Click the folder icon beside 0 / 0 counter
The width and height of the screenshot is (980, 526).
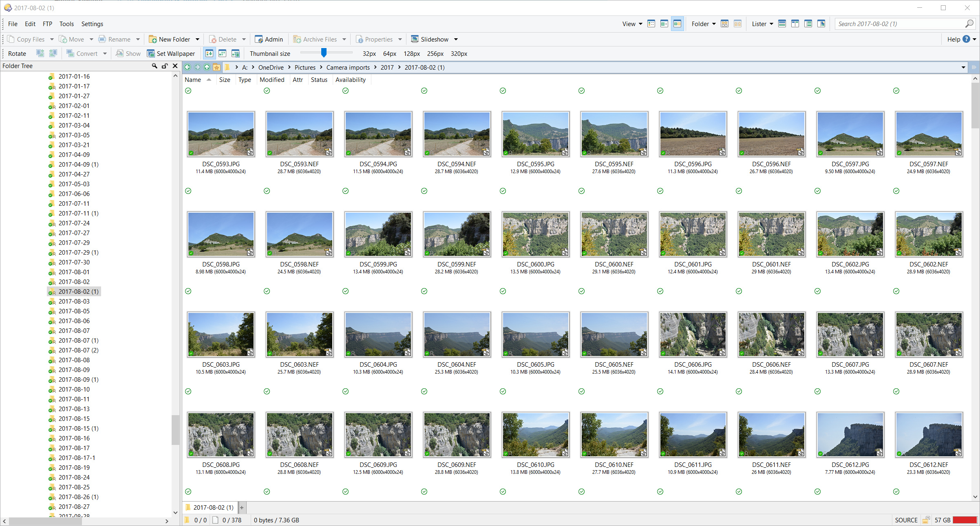coord(187,520)
